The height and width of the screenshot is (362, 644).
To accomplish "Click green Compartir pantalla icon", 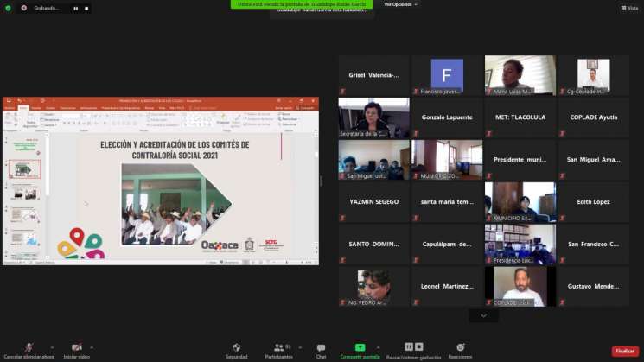I will point(360,348).
